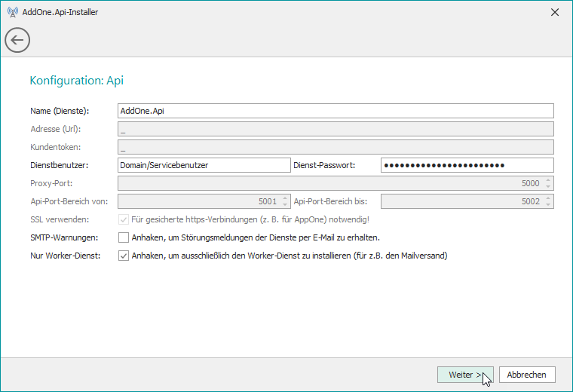Image resolution: width=573 pixels, height=392 pixels.
Task: Click the Weiter > button
Action: [465, 375]
